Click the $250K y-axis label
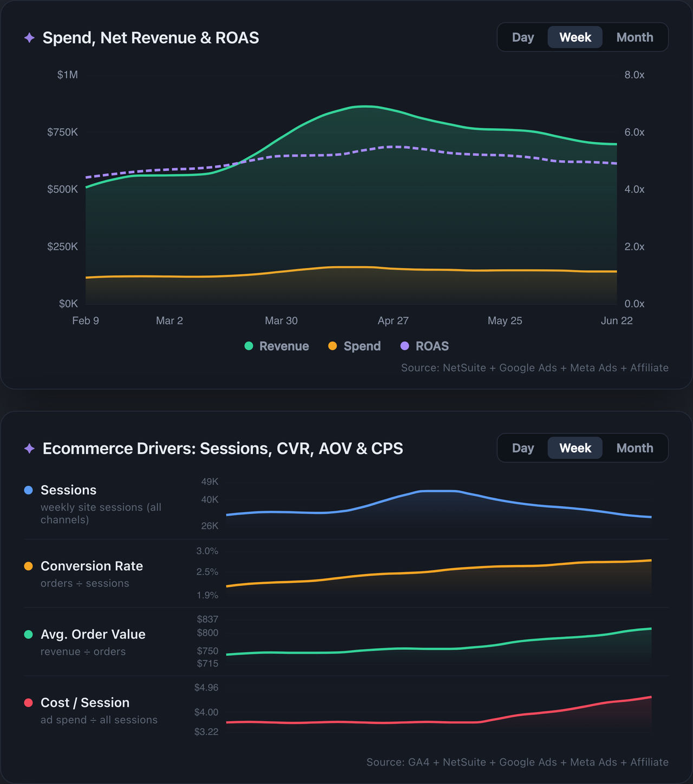The width and height of the screenshot is (693, 784). pos(63,247)
